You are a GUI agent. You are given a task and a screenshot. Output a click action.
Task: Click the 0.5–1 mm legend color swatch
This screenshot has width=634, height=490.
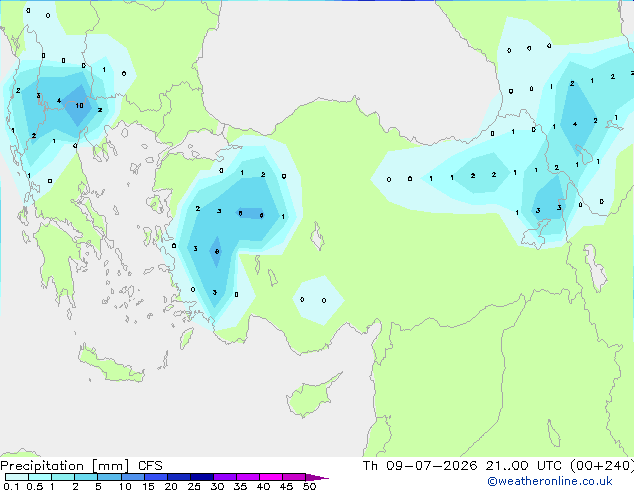(40, 477)
